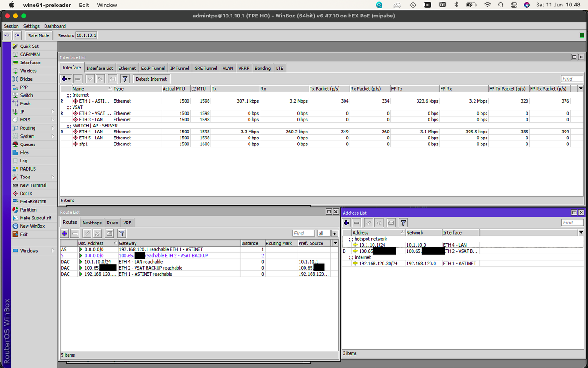Open Files section
This screenshot has height=368, width=588.
click(x=24, y=153)
